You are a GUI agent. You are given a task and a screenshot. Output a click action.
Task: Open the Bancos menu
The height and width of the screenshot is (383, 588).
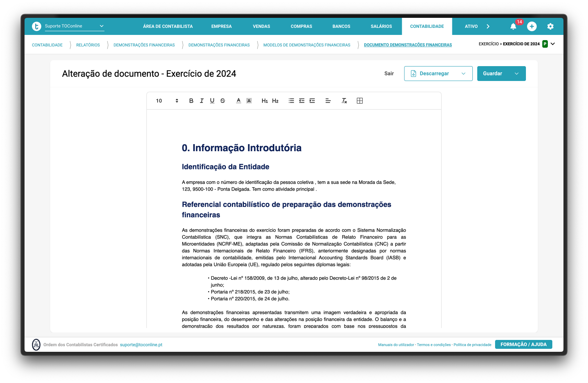341,26
